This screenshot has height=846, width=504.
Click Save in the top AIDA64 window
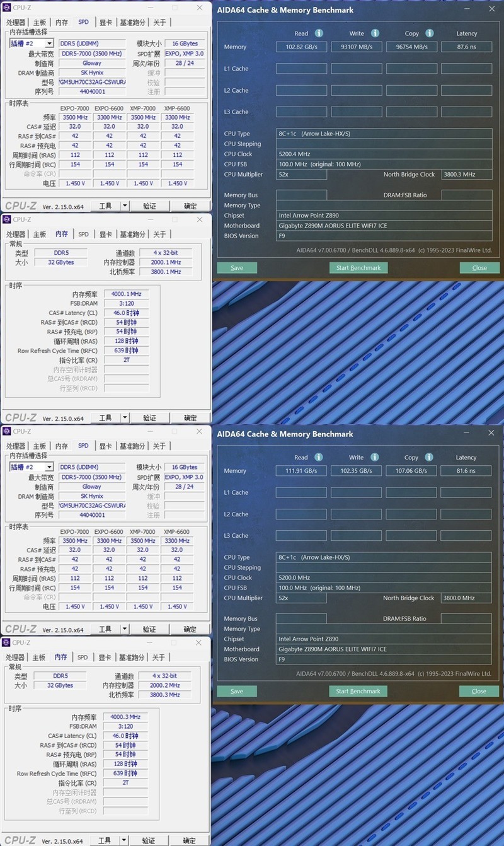(237, 267)
